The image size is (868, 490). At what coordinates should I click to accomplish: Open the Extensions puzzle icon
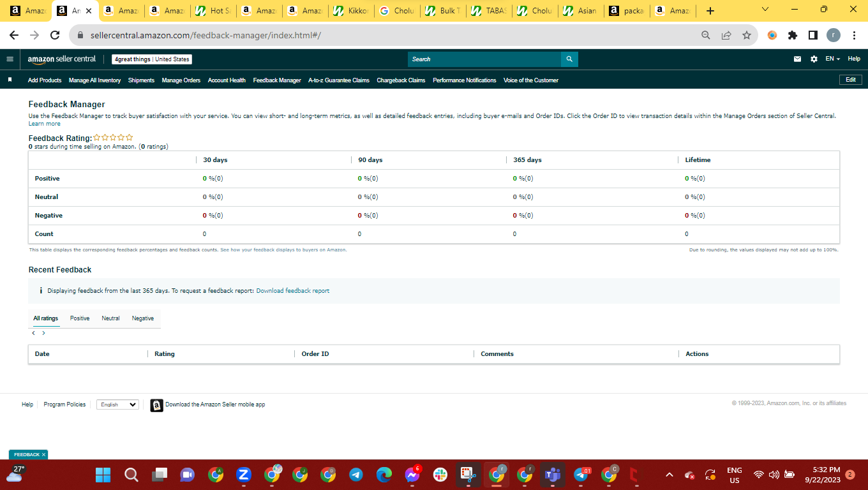[793, 35]
